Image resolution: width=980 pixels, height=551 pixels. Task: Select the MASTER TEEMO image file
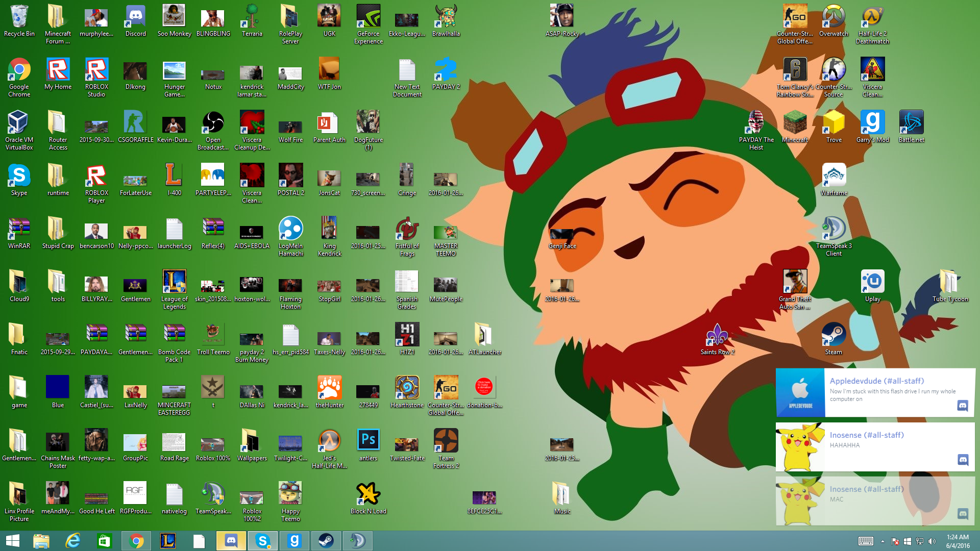click(x=446, y=240)
